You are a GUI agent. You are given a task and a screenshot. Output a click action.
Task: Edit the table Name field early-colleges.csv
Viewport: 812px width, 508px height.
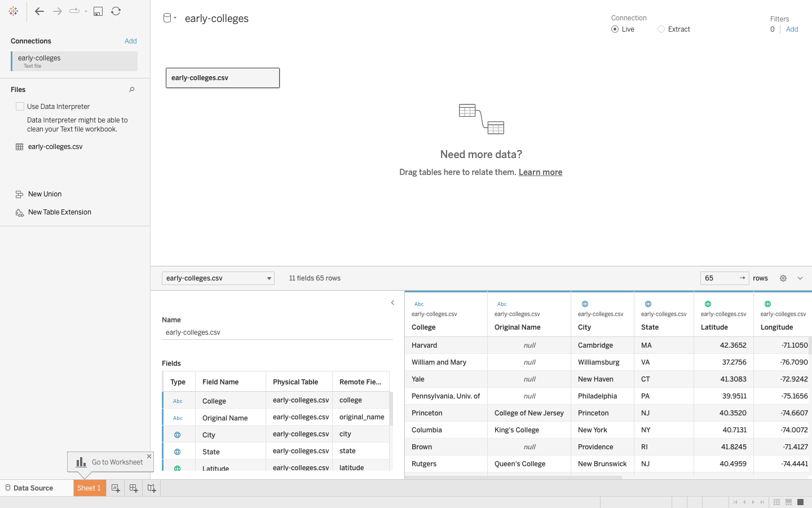277,332
